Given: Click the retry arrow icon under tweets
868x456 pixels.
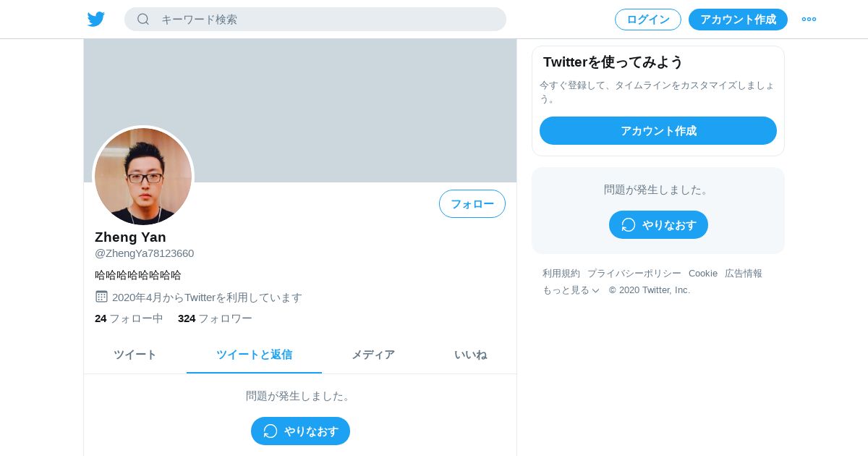Looking at the screenshot, I should point(271,431).
